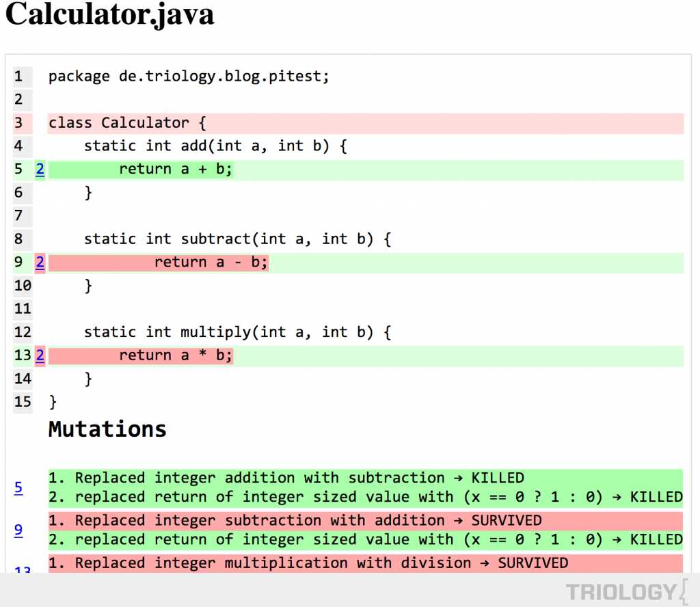
Task: Click the Mutations section heading
Action: click(x=107, y=429)
